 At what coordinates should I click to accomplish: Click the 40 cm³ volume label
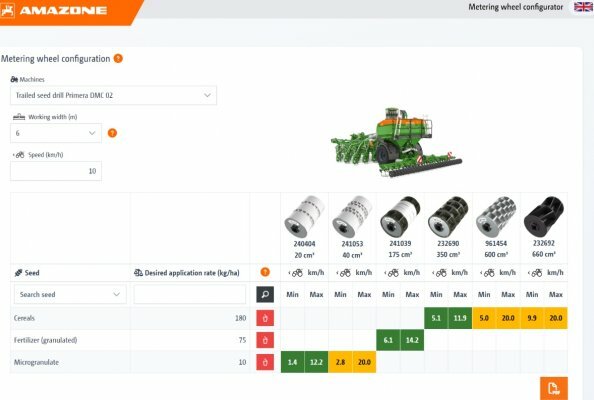[352, 255]
